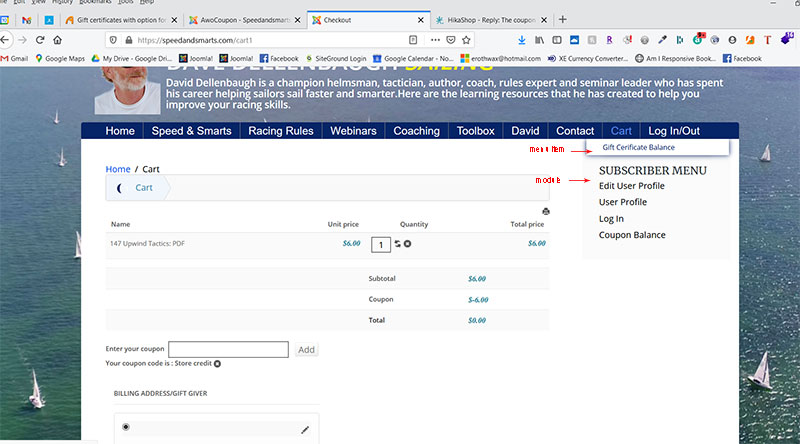Viewport: 800px width, 444px height.
Task: Close the Gift certificates tab
Action: click(174, 20)
